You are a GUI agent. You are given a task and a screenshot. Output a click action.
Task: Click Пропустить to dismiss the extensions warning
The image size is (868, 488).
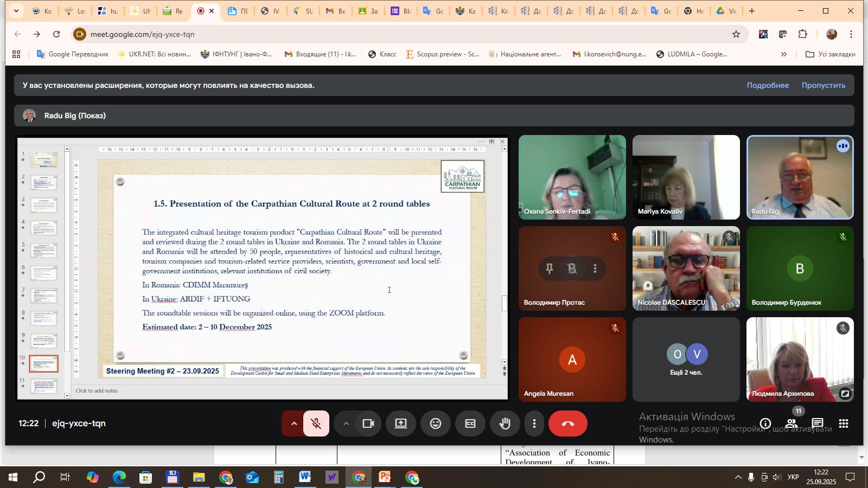tap(823, 85)
